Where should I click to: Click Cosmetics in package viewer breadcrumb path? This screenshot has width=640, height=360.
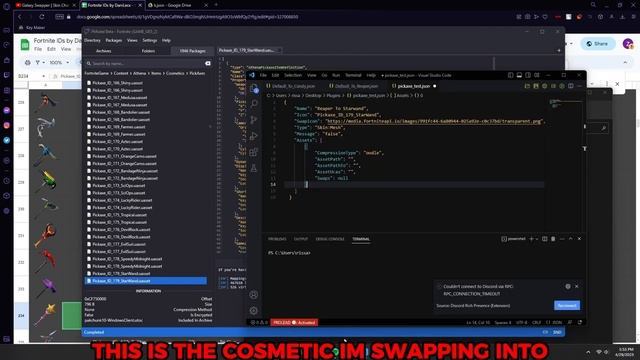pos(175,73)
